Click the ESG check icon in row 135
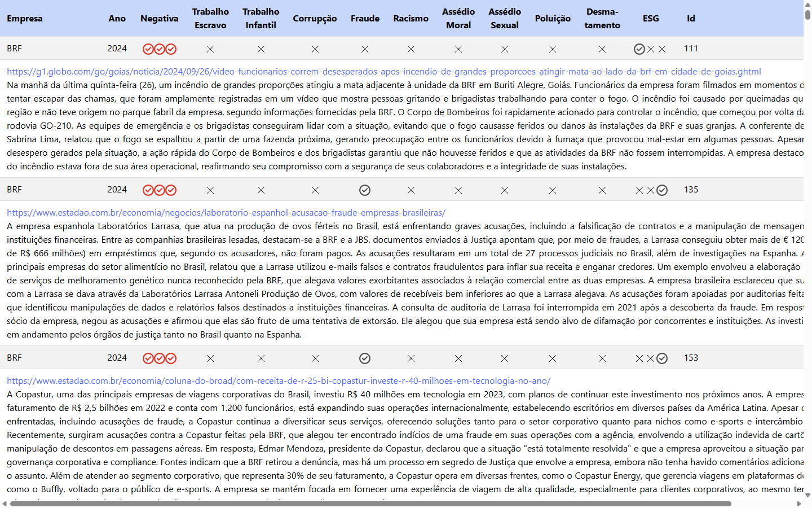812x508 pixels. pyautogui.click(x=662, y=190)
